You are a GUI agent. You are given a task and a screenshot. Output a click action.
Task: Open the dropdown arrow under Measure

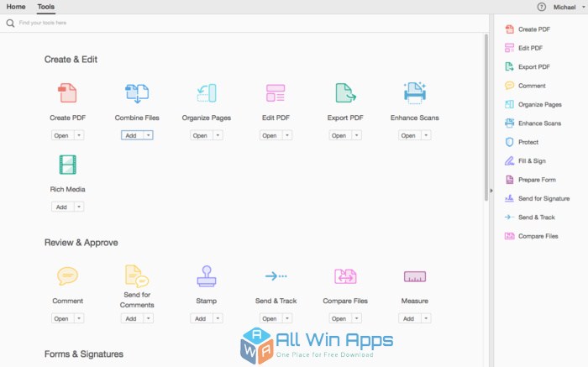pos(426,318)
